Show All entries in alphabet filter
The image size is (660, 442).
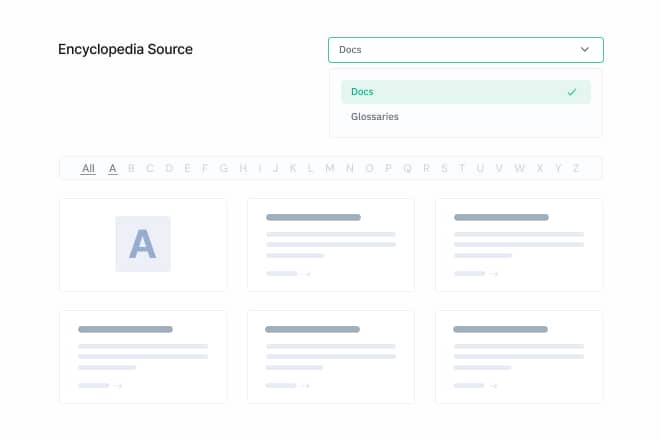(88, 168)
